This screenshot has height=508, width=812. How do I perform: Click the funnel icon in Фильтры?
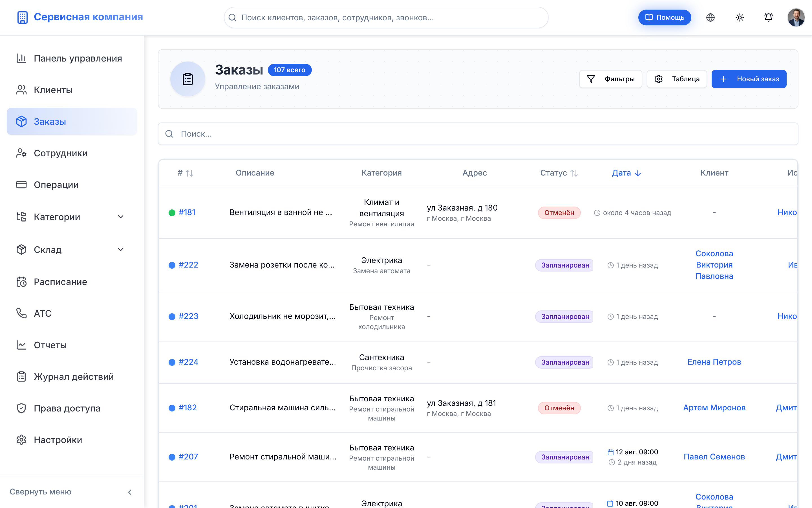591,79
